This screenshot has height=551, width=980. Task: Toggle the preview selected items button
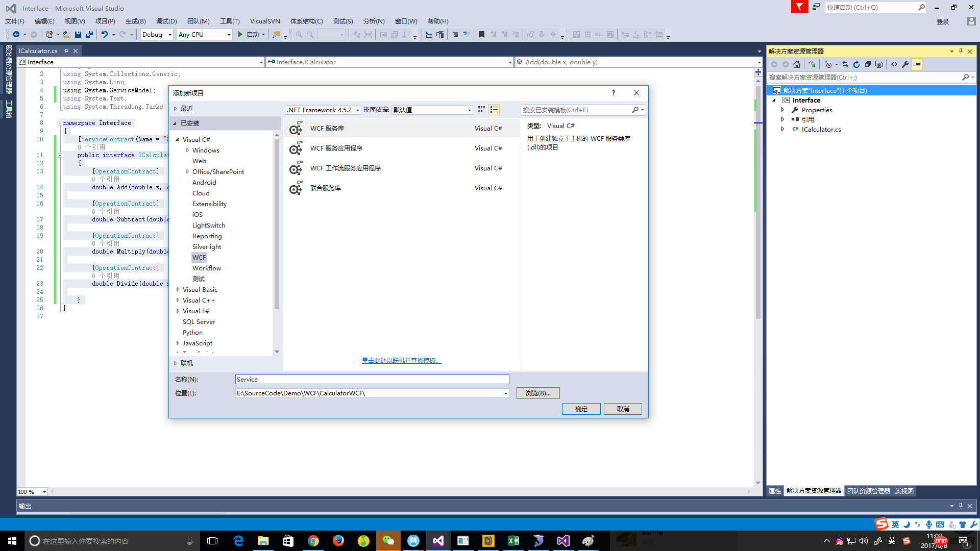pyautogui.click(x=917, y=64)
